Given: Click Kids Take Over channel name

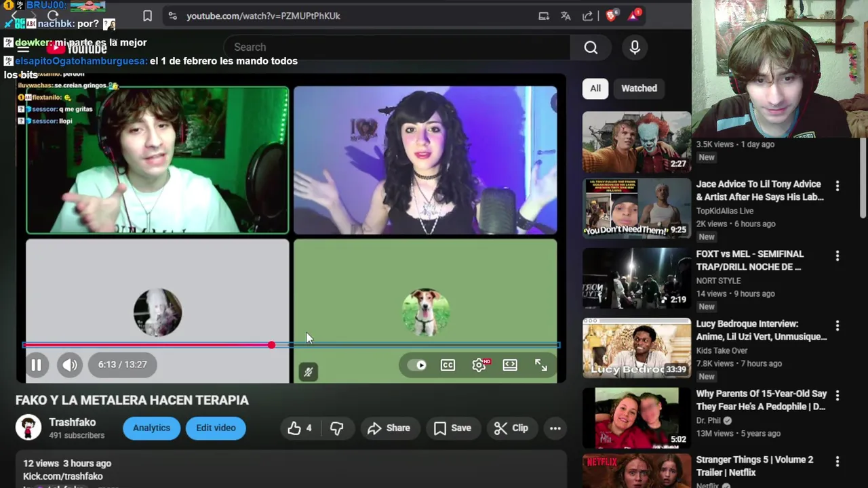Looking at the screenshot, I should tap(722, 350).
